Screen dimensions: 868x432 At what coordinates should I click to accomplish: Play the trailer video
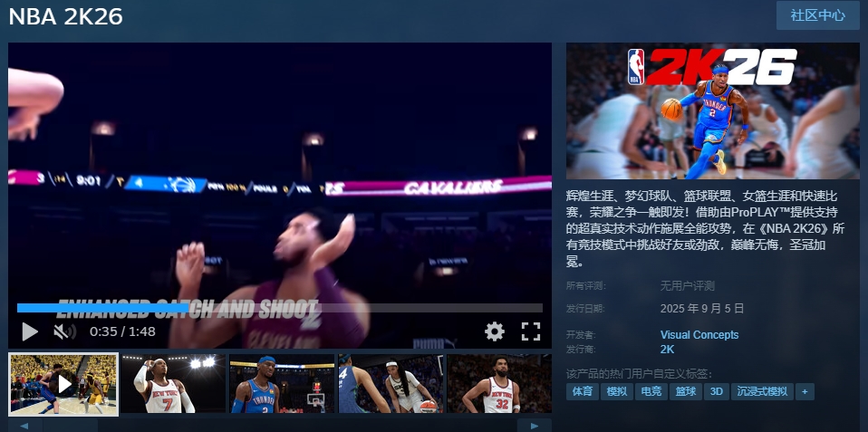tap(29, 331)
